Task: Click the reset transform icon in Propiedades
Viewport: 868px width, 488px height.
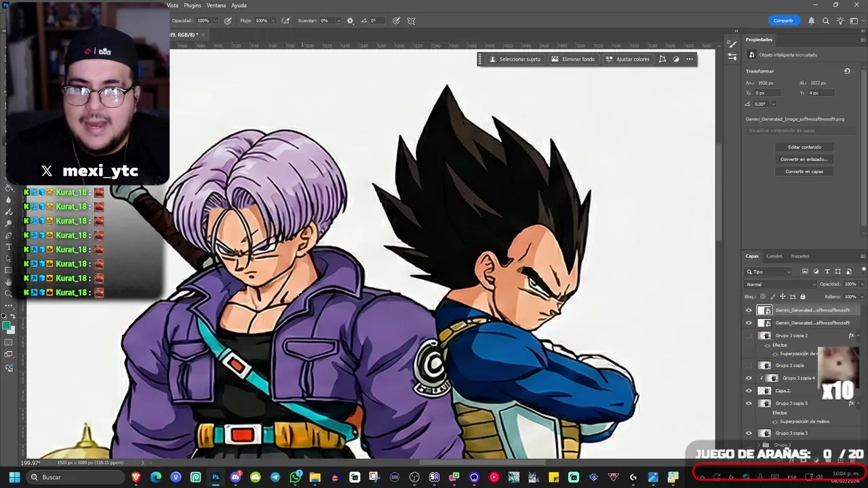Action: tap(847, 71)
